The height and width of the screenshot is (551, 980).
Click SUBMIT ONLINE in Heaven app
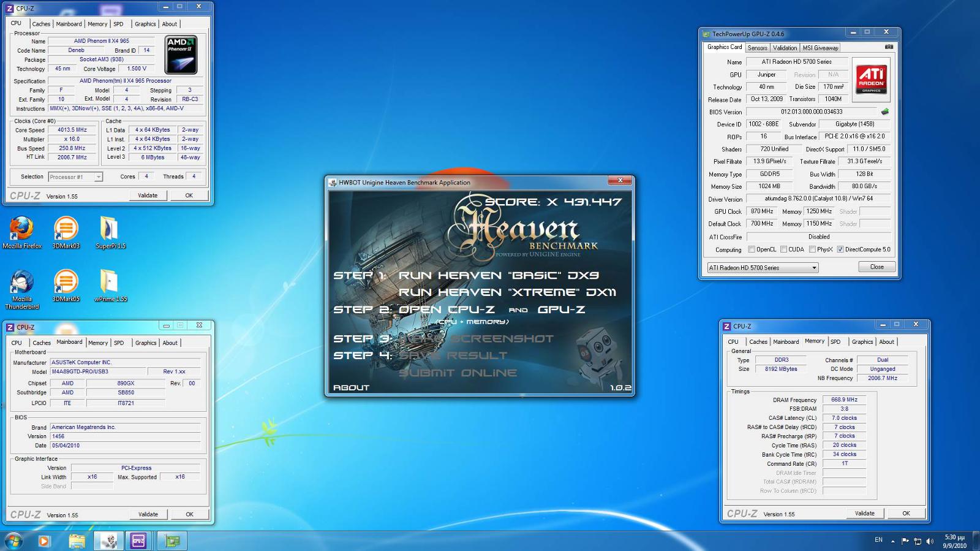coord(458,373)
